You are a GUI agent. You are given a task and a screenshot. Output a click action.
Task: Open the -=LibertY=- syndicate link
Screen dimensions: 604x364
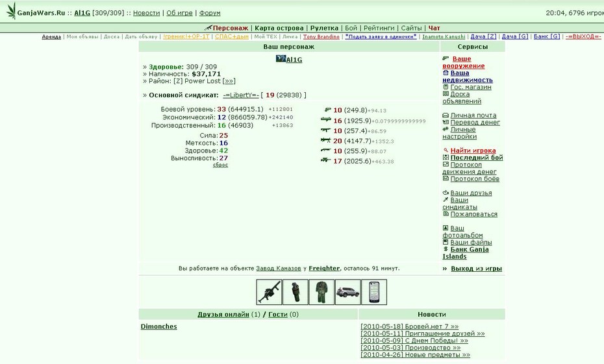(x=241, y=95)
